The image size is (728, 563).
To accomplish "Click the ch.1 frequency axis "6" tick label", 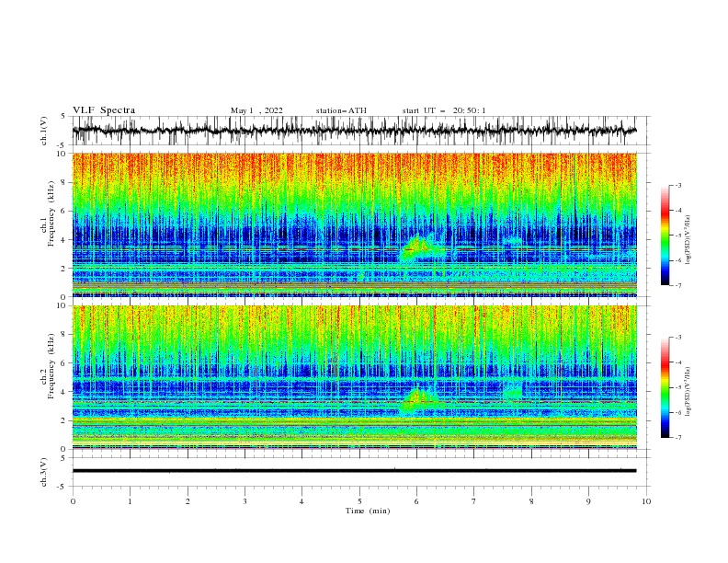I will (x=63, y=211).
